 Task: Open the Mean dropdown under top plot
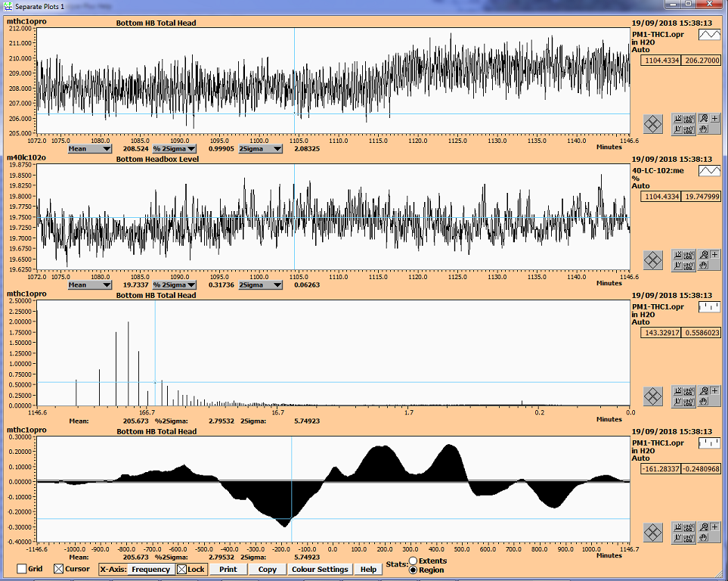tap(90, 149)
